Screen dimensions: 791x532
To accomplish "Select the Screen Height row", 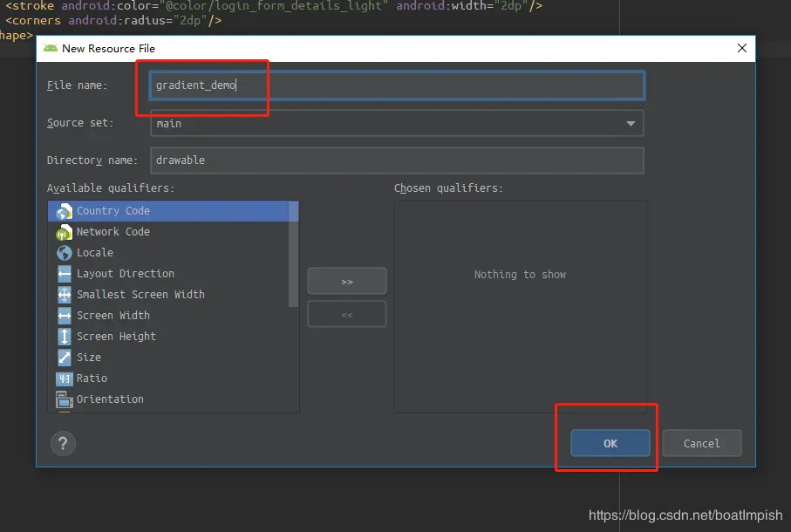I will 168,337.
